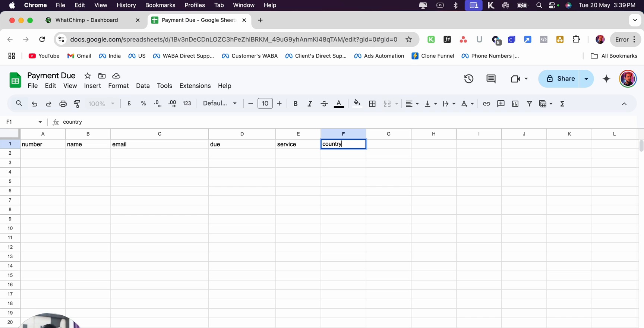Apply strikethrough formatting
Viewport: 644px width, 328px height.
(324, 104)
